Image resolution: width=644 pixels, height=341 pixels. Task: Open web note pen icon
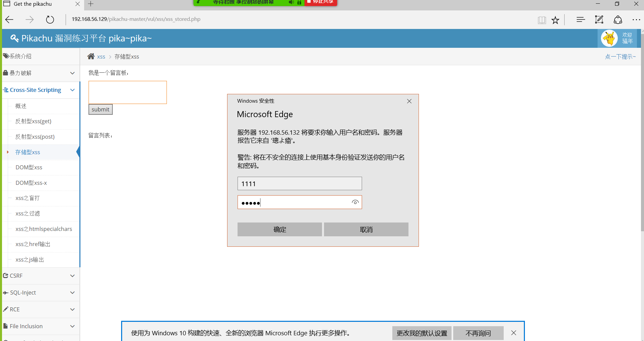pos(599,20)
